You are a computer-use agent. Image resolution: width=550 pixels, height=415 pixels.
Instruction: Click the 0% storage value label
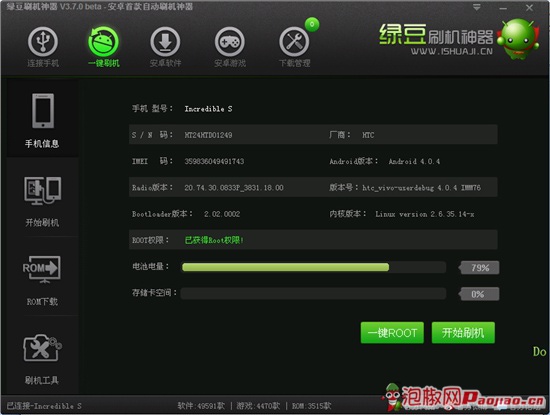pyautogui.click(x=479, y=294)
